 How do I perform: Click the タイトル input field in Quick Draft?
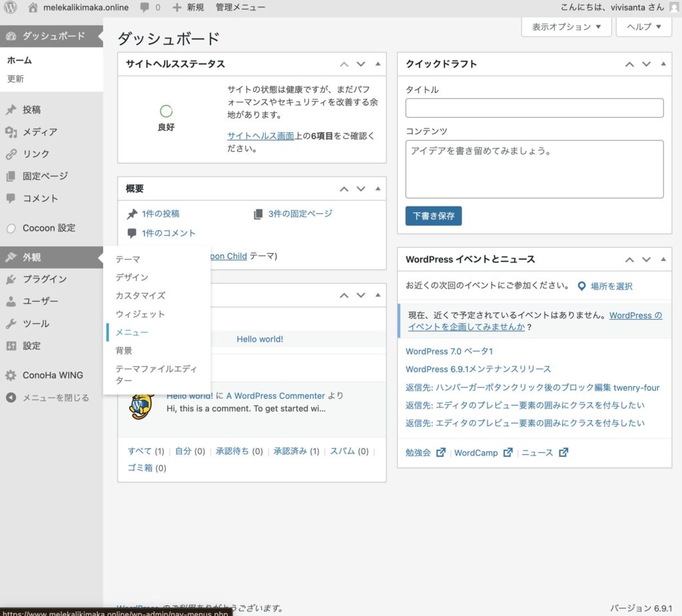(534, 108)
